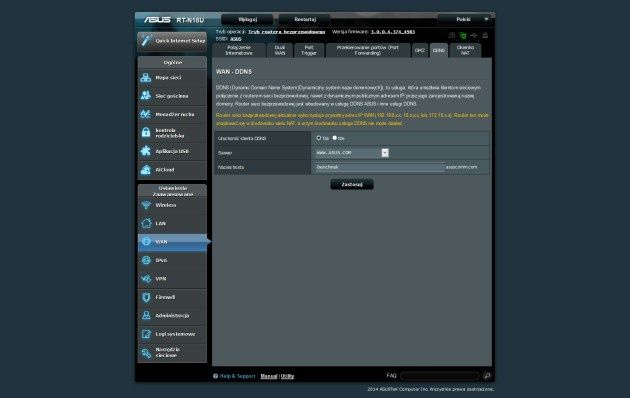
Task: Open Administracja page
Action: pos(172,316)
